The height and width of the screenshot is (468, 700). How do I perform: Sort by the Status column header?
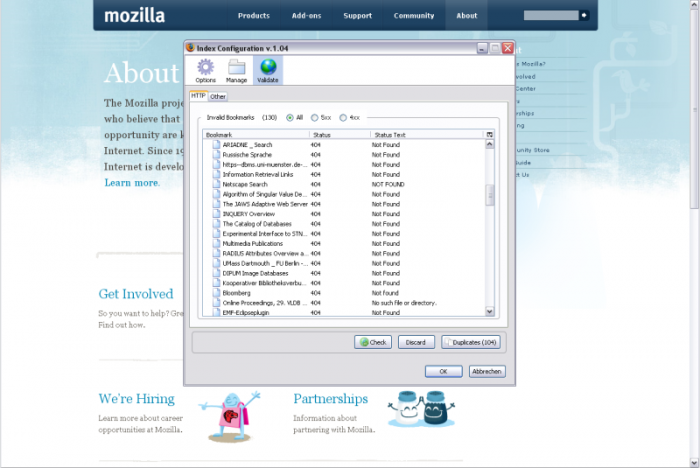[340, 134]
